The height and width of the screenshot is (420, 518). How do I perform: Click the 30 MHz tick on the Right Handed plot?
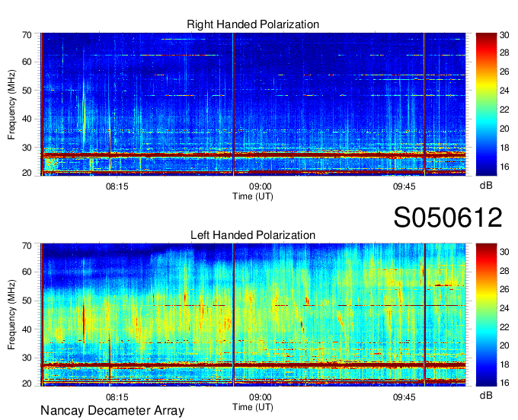click(x=27, y=148)
